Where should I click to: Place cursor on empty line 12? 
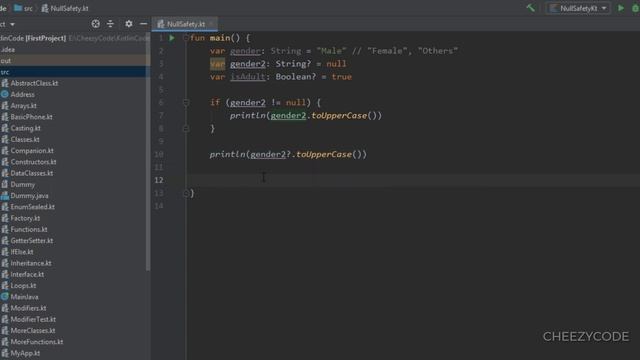click(x=412, y=180)
